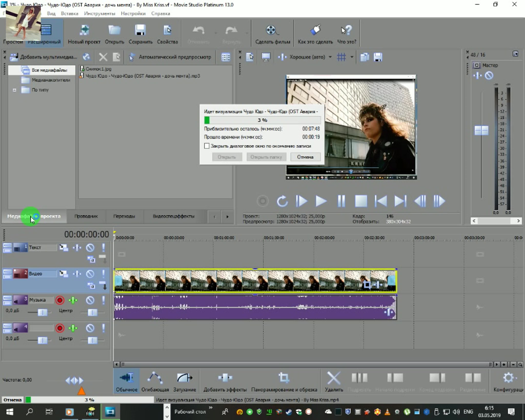Go to end of project button
The height and width of the screenshot is (420, 525).
[x=401, y=201]
